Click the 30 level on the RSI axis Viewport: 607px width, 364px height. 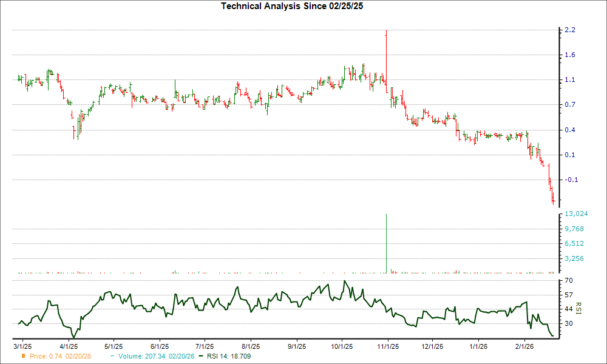(569, 324)
